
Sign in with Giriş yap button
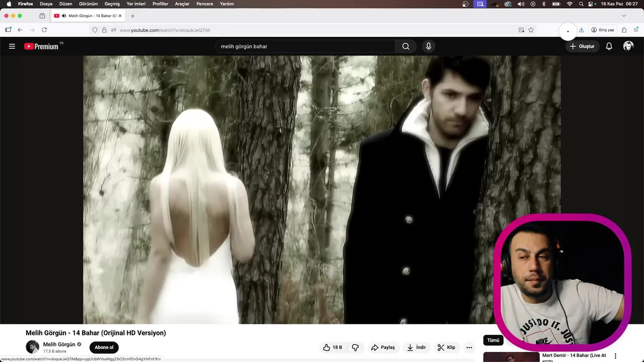pos(603,30)
